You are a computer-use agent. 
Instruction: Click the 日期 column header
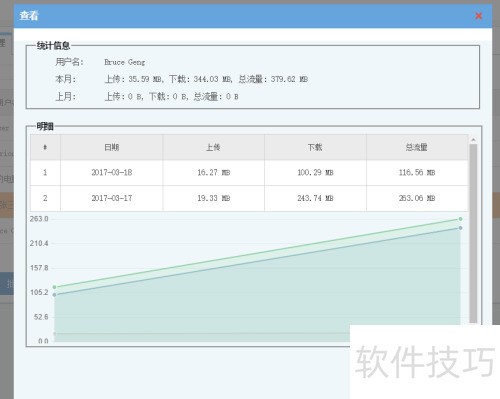112,147
